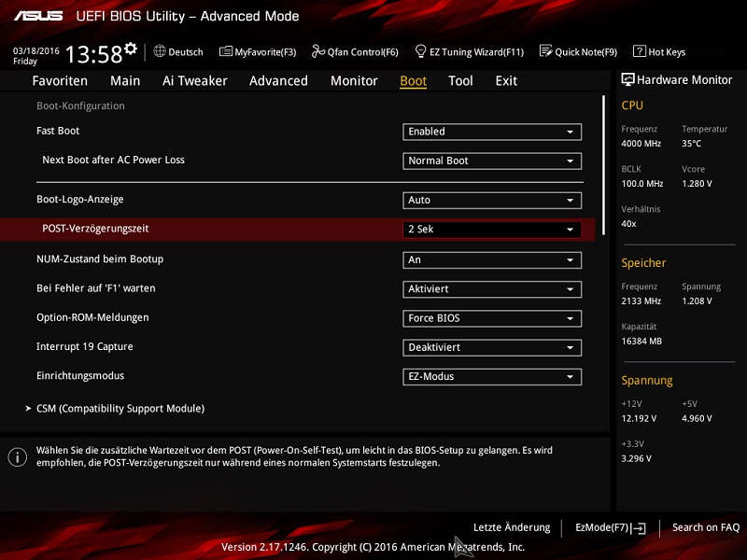This screenshot has height=560, width=747.
Task: Click the +3.3V 3.296 V reading
Action: 637,458
